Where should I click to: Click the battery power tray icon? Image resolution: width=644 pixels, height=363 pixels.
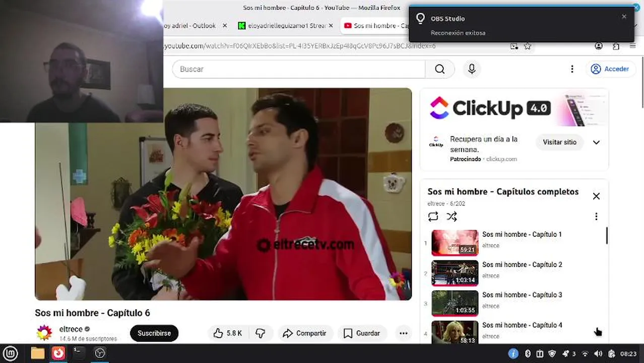(611, 353)
